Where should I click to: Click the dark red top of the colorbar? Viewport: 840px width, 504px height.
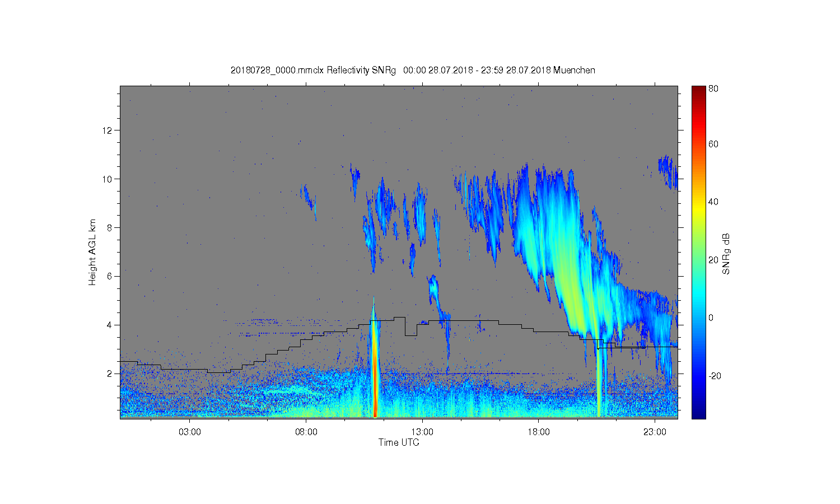[x=698, y=91]
